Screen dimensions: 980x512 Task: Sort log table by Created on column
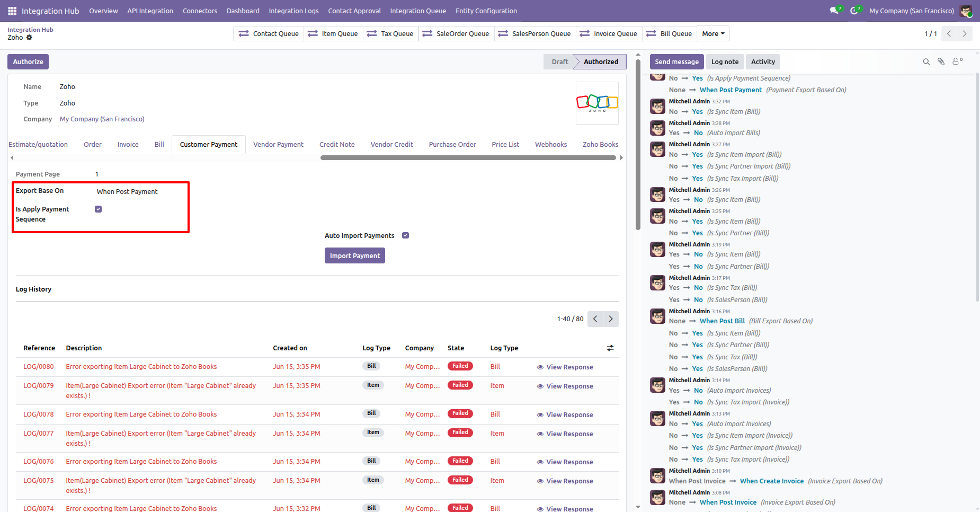(290, 348)
